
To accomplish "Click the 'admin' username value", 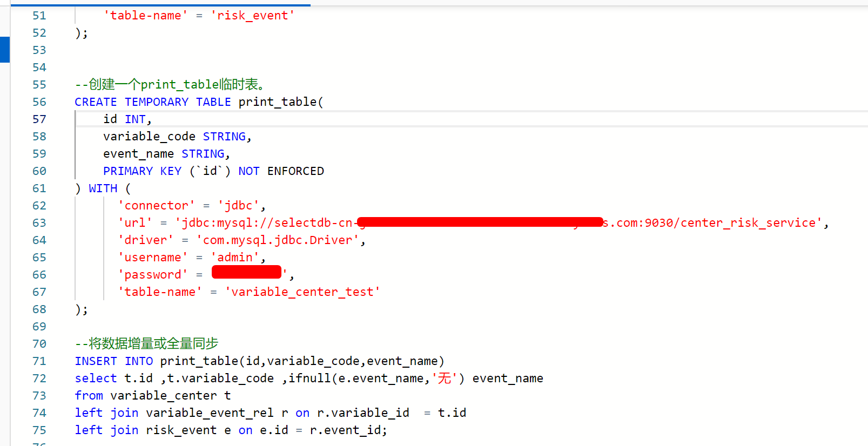I will pos(235,258).
